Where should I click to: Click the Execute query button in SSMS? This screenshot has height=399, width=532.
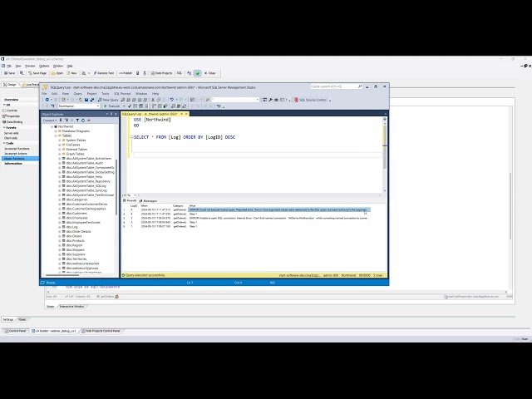click(x=111, y=106)
